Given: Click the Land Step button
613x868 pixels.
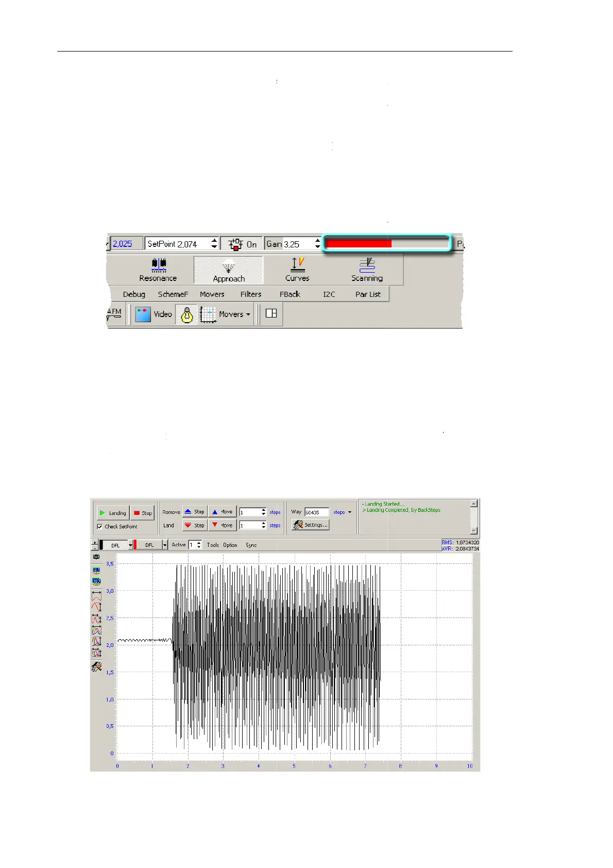Looking at the screenshot, I should click(195, 525).
